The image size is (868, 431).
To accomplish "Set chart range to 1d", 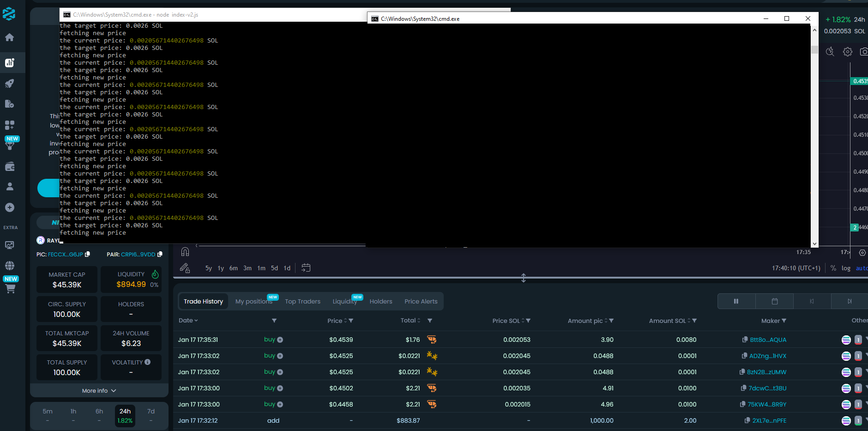I will (x=287, y=268).
